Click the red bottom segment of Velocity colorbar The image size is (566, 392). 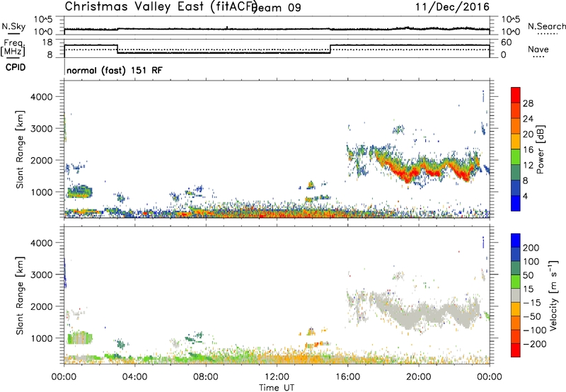point(516,350)
